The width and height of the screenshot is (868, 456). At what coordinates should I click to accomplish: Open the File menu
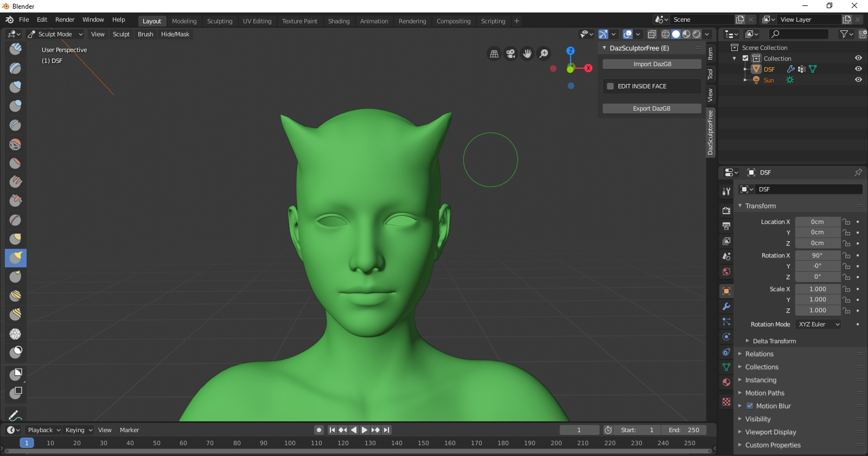click(24, 20)
